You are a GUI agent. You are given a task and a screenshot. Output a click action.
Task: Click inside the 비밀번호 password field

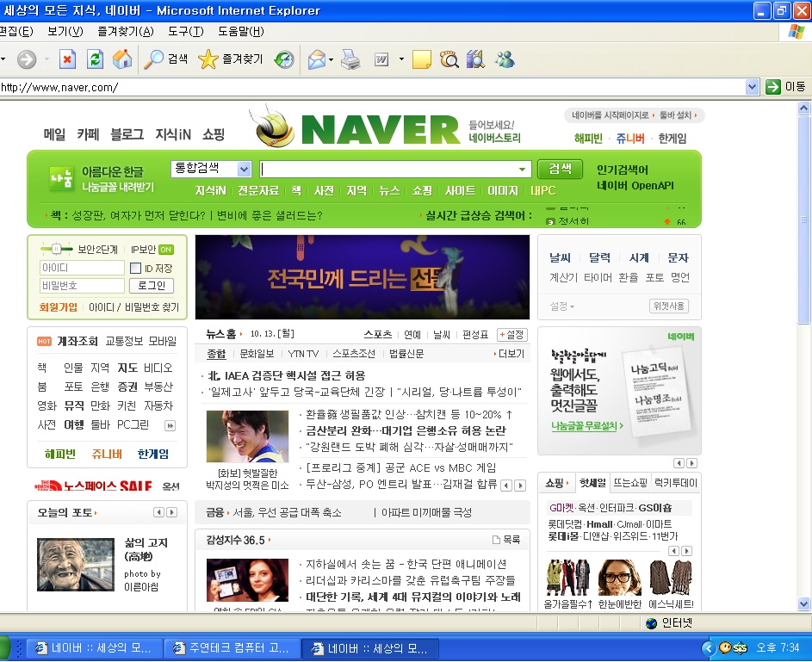pos(82,286)
